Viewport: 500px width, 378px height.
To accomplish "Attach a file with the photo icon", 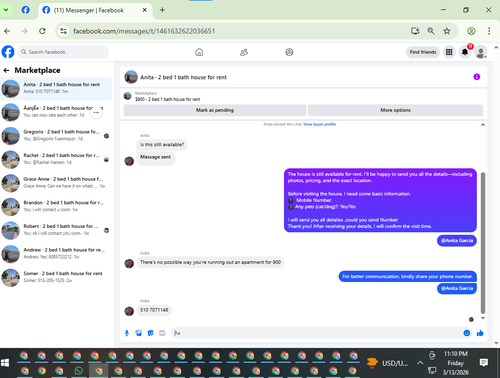I will pyautogui.click(x=139, y=333).
